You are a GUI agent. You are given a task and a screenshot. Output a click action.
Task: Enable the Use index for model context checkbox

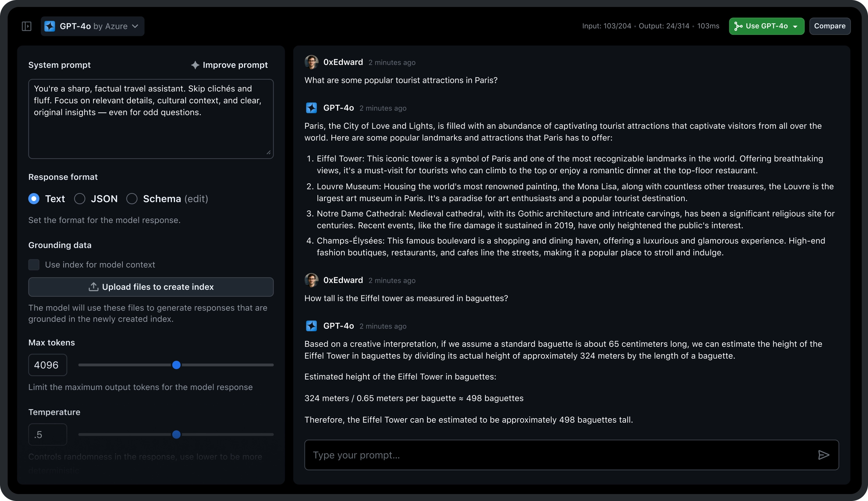point(34,264)
